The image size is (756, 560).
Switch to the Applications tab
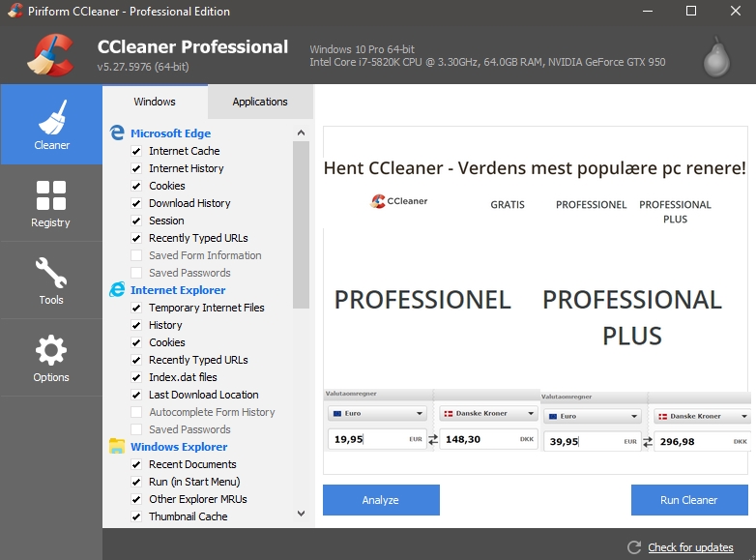click(260, 102)
